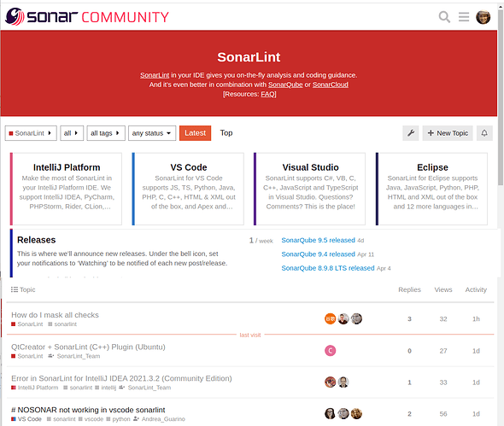Sort by Views column header
This screenshot has width=504, height=426.
pos(443,289)
